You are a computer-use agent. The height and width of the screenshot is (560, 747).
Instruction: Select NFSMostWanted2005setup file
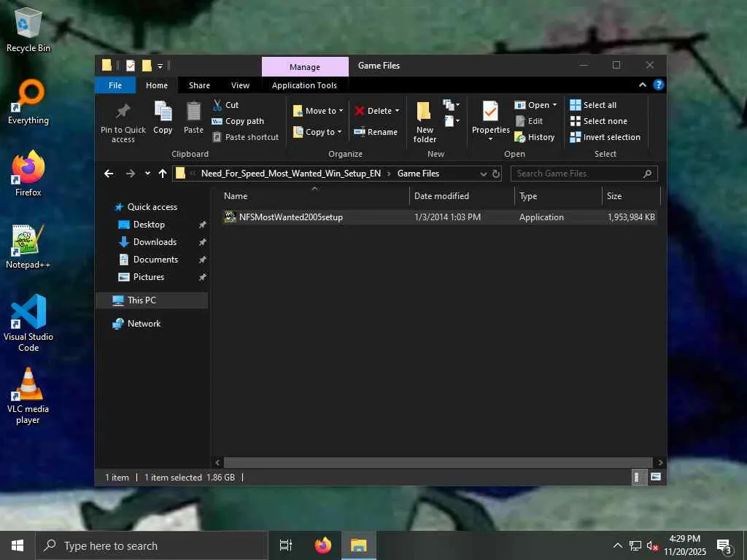point(439,217)
